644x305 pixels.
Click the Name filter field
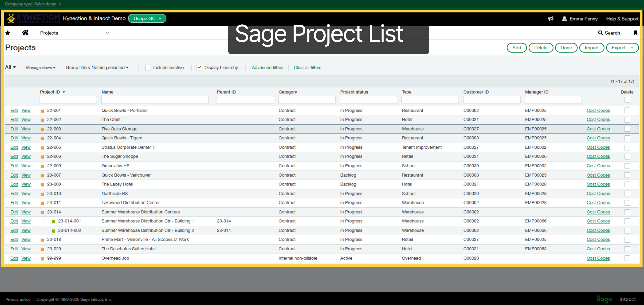point(155,100)
